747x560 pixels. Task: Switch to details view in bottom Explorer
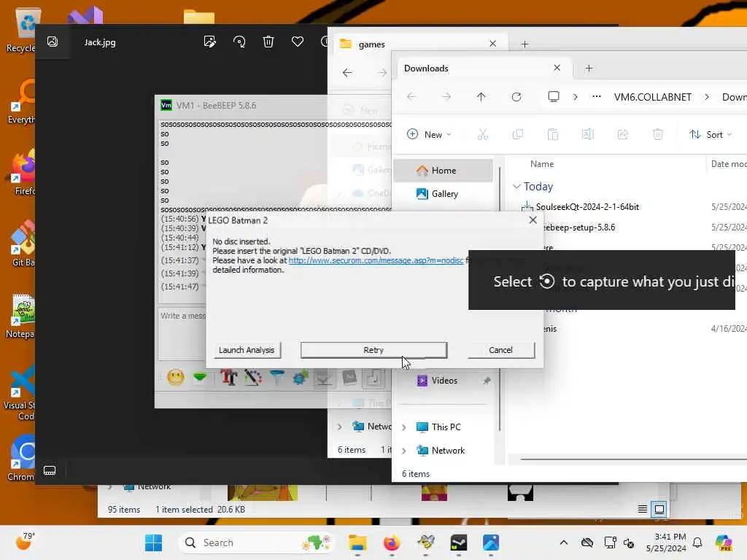click(x=642, y=510)
